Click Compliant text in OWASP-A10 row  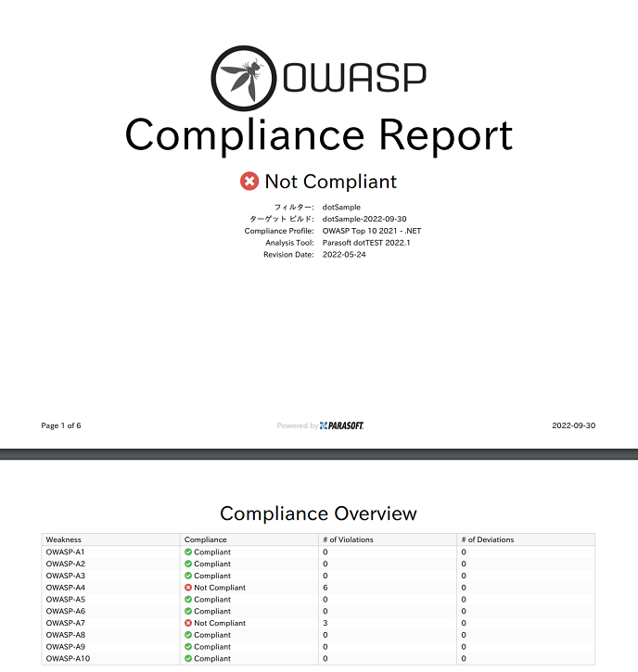212,658
